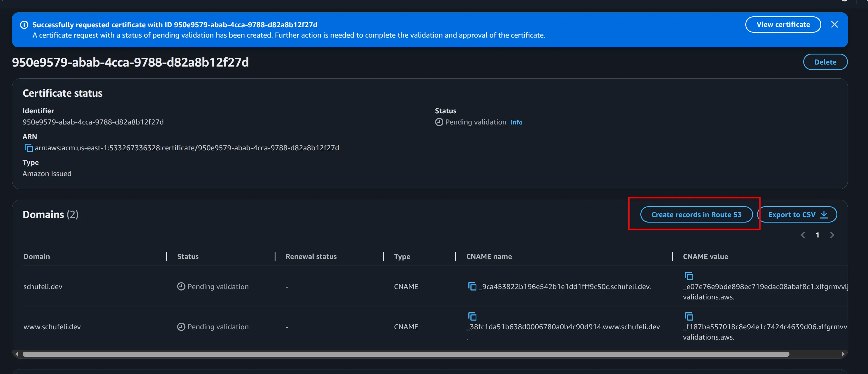Copy CNAME name for schufeli.dev

pyautogui.click(x=472, y=286)
